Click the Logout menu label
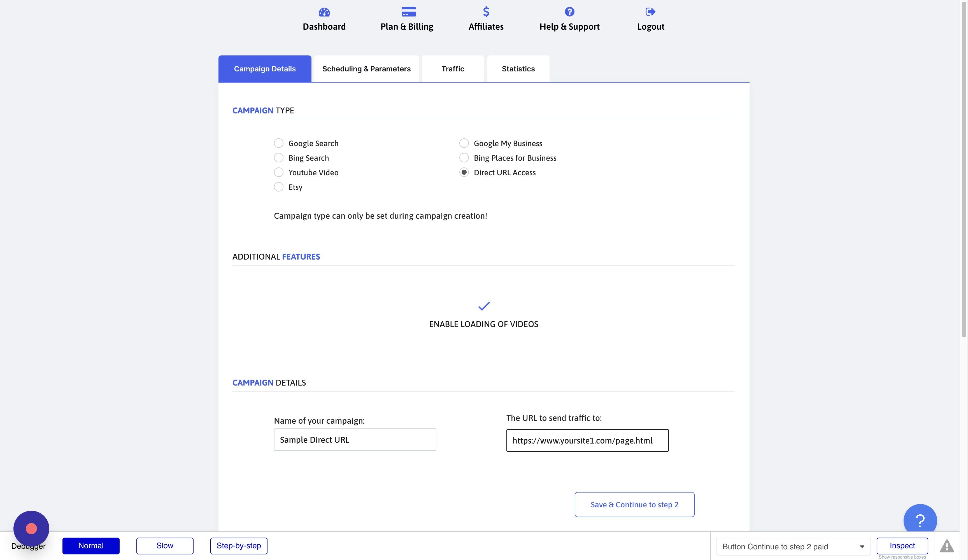The height and width of the screenshot is (560, 968). click(650, 27)
